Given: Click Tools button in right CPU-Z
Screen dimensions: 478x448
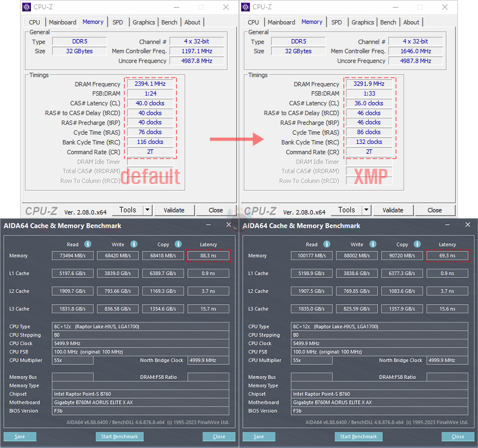Looking at the screenshot, I should coord(347,210).
